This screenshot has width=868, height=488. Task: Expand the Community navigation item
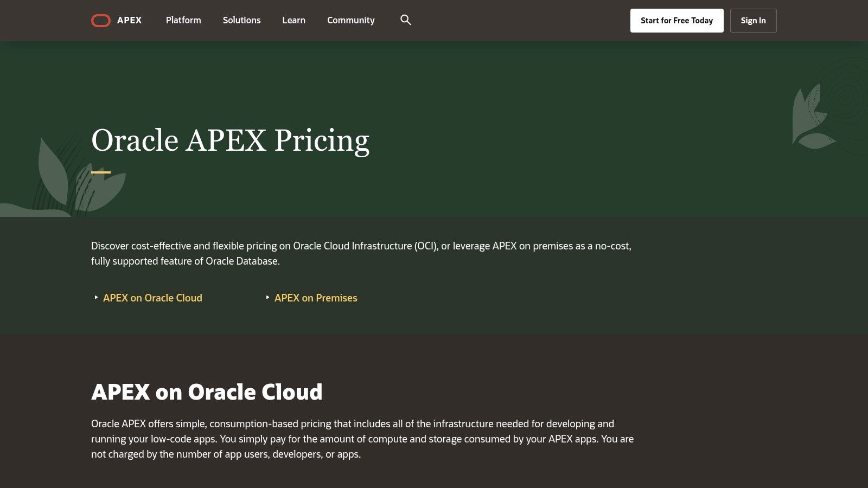pyautogui.click(x=350, y=20)
